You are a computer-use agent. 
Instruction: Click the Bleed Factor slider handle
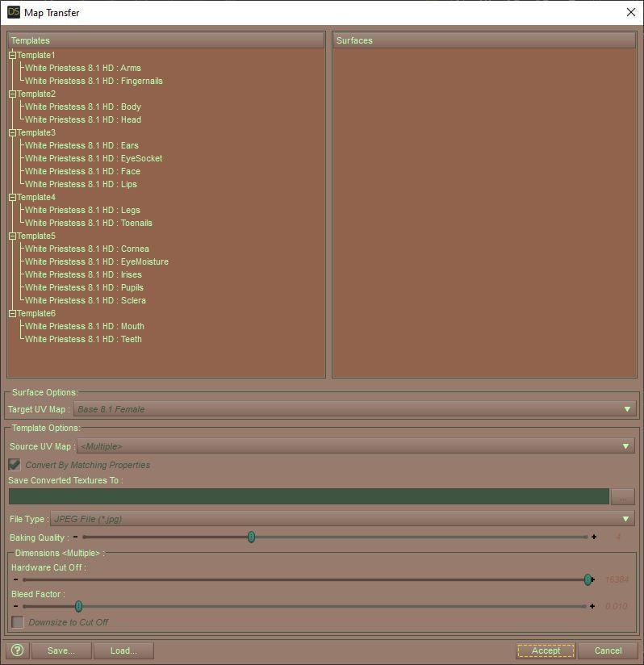click(78, 606)
